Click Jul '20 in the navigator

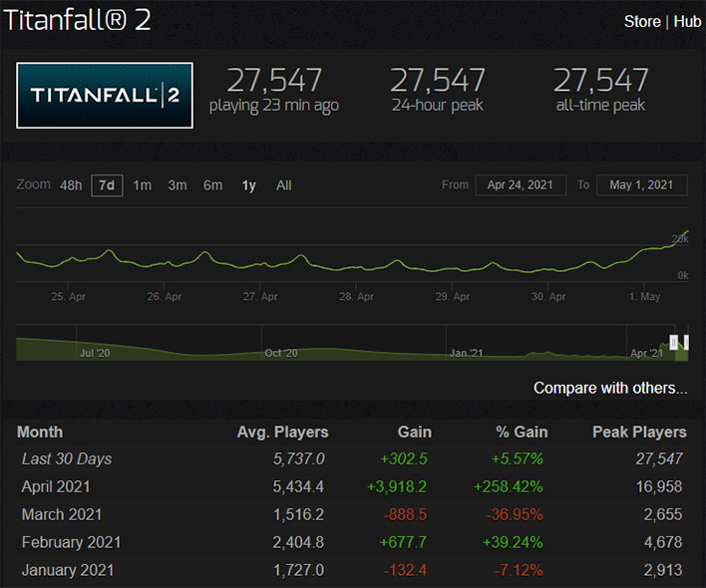[x=95, y=353]
